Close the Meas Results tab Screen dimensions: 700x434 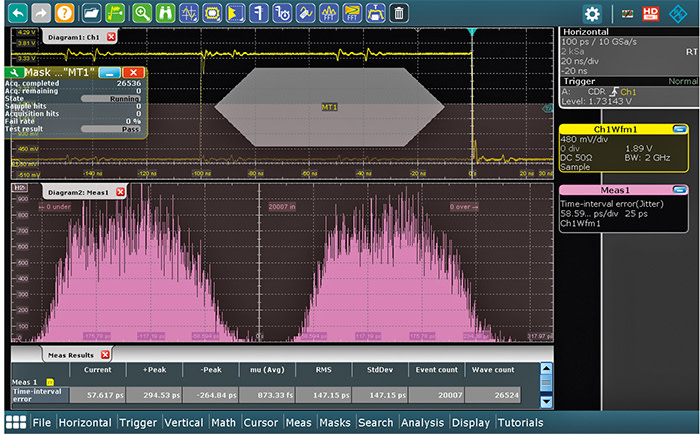(105, 354)
